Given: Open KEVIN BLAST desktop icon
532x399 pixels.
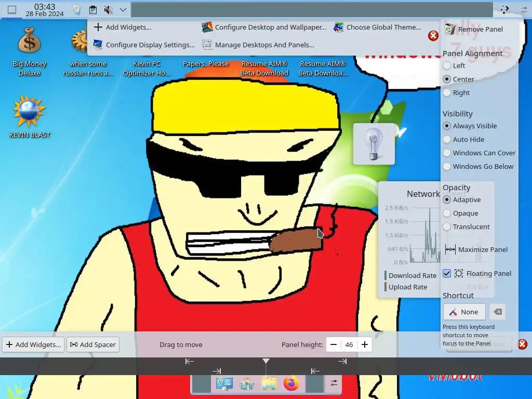Looking at the screenshot, I should click(30, 117).
